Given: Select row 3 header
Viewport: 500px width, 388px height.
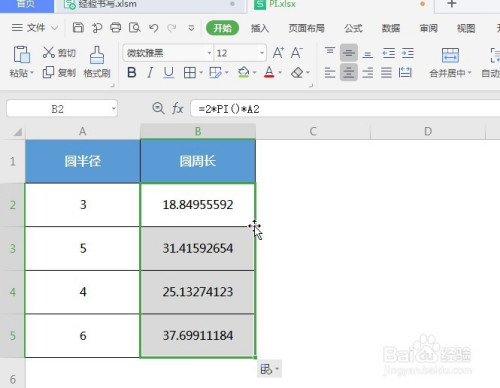Looking at the screenshot, I should [12, 248].
